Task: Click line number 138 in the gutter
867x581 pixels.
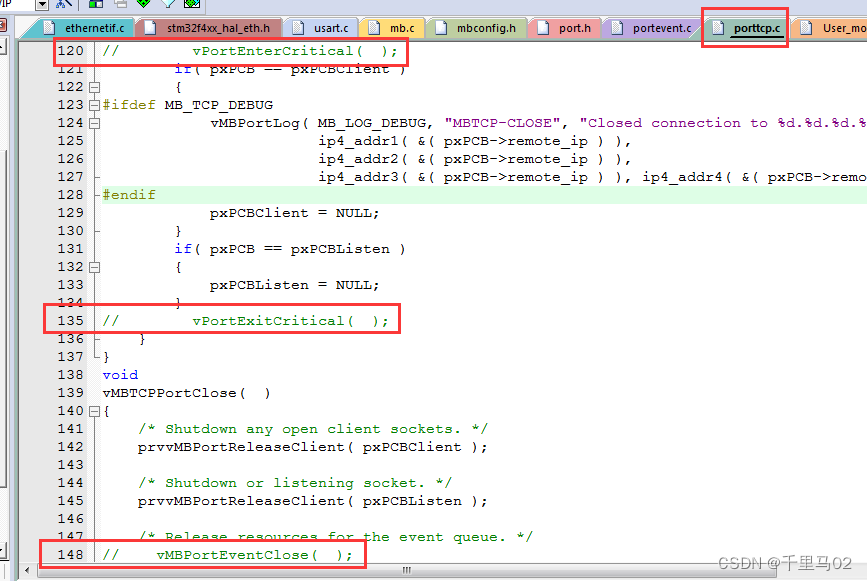Action: [70, 375]
